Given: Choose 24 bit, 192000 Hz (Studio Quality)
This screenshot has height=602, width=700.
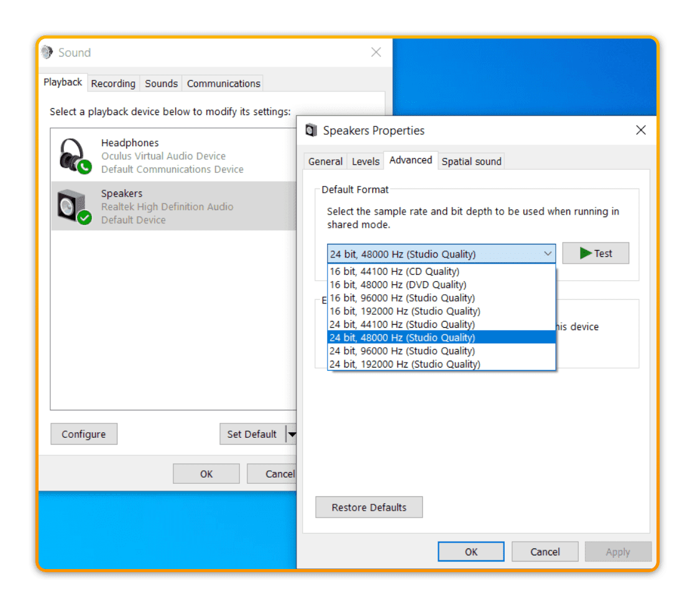Looking at the screenshot, I should (x=404, y=364).
